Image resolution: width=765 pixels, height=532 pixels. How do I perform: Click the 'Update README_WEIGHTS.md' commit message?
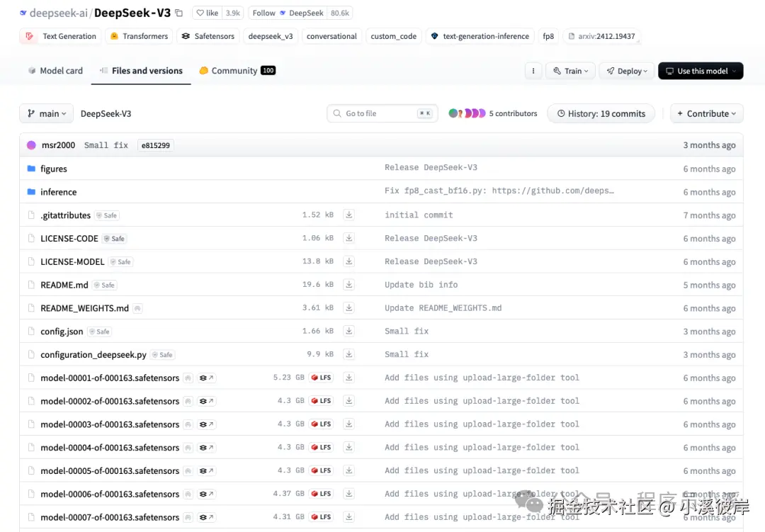(443, 308)
